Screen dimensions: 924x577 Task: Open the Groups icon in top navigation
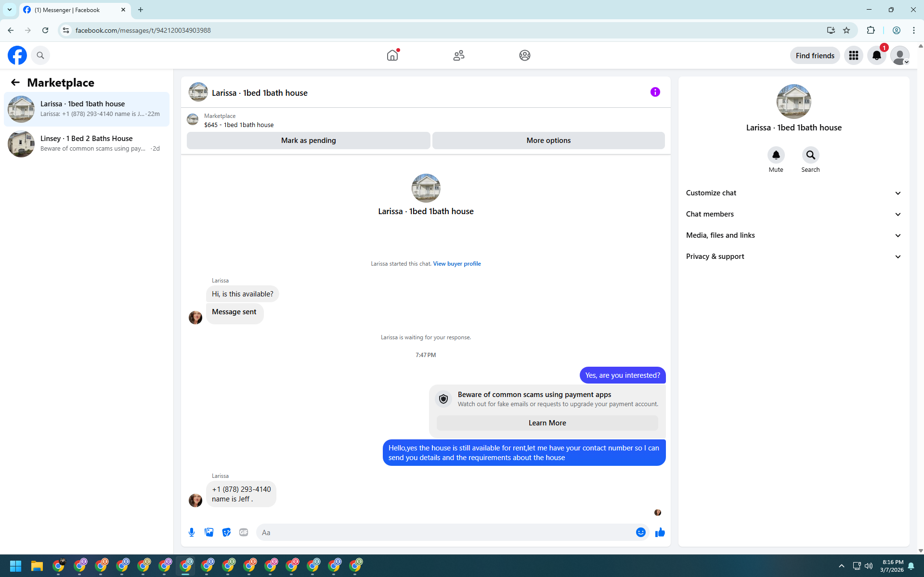[524, 55]
